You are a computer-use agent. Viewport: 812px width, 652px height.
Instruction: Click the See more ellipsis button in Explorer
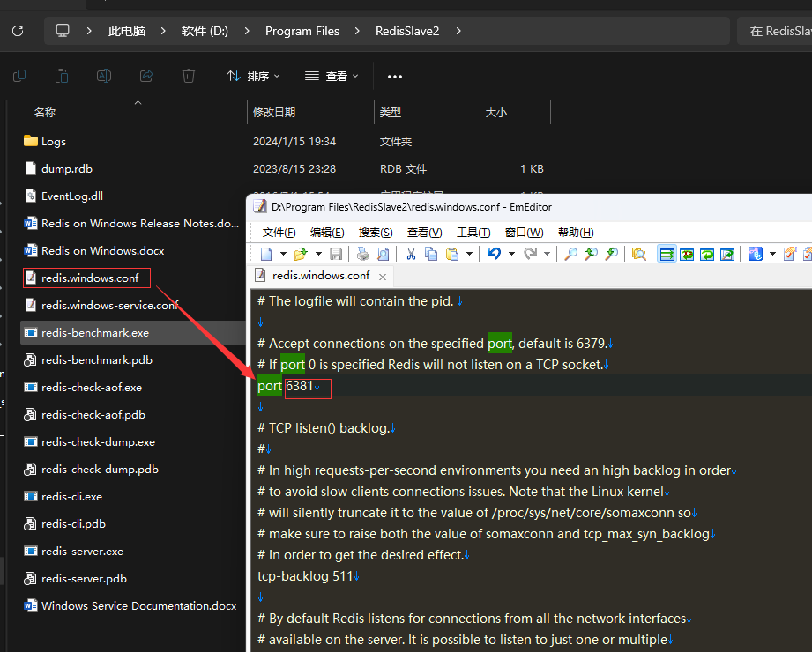[x=395, y=76]
